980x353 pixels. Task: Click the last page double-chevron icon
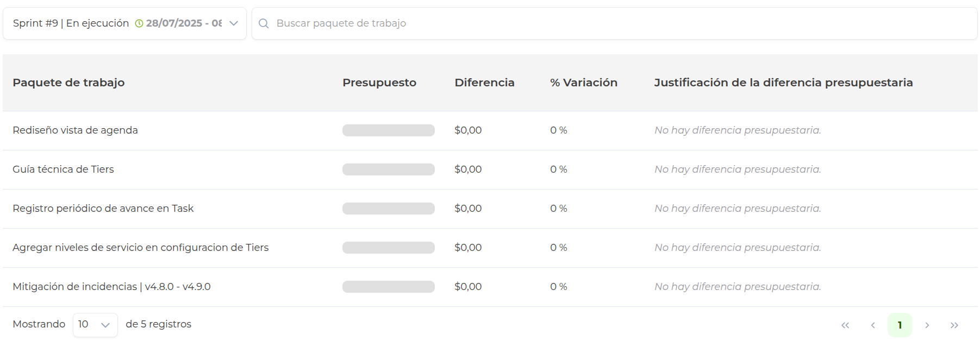click(954, 324)
